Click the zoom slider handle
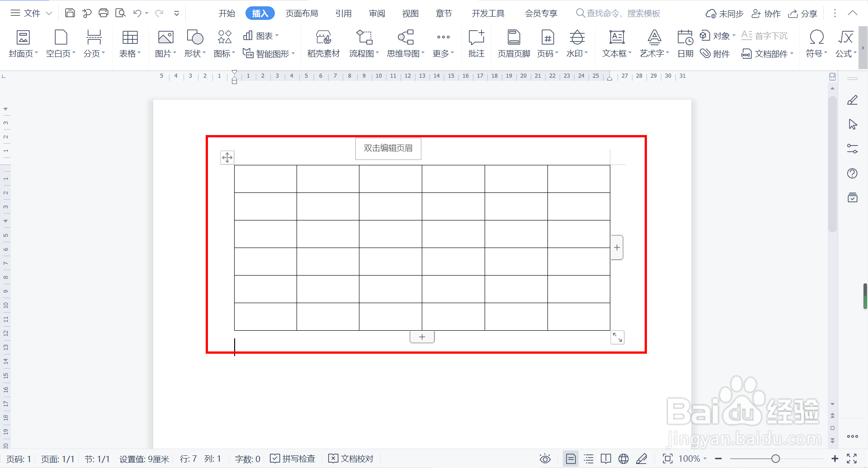 pos(775,459)
